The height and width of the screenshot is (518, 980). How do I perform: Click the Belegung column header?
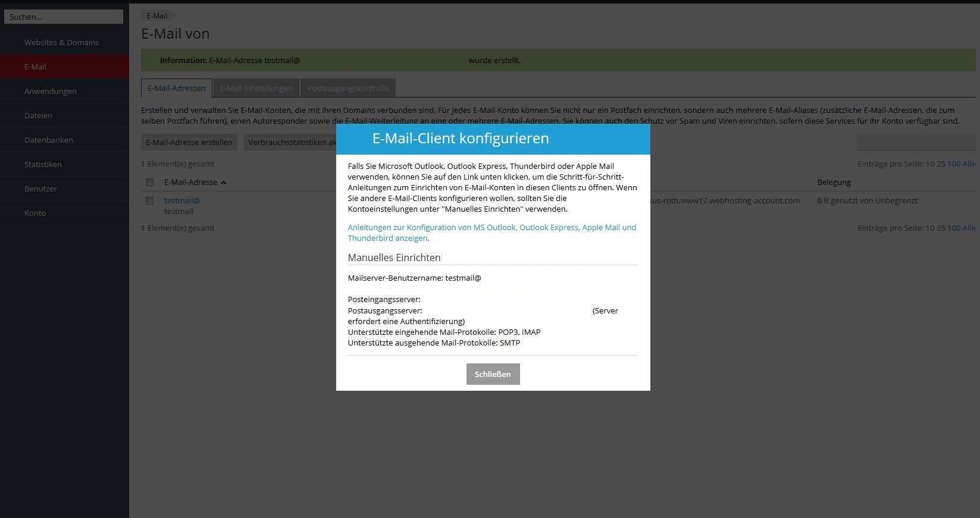click(x=834, y=182)
